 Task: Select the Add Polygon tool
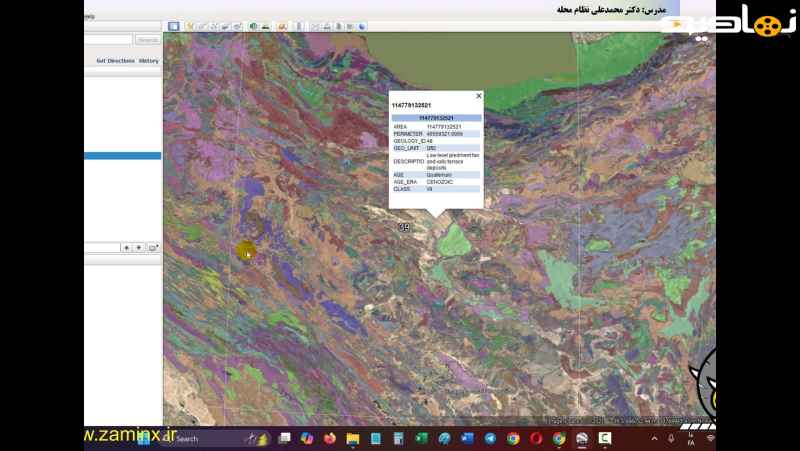tap(202, 26)
